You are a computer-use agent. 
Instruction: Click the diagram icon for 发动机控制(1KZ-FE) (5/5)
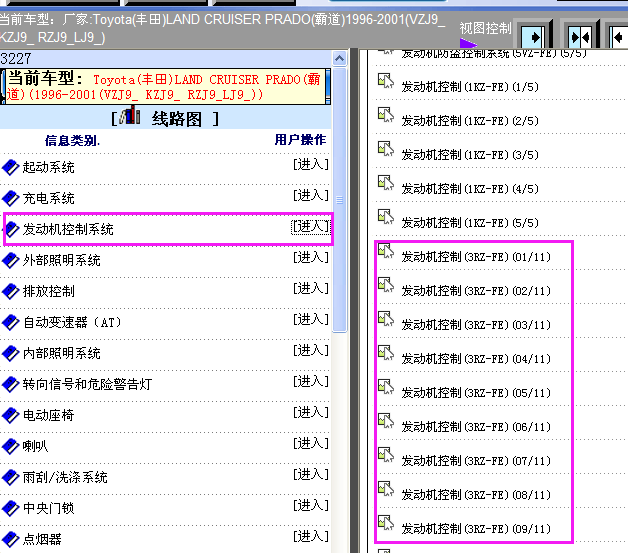pyautogui.click(x=386, y=217)
